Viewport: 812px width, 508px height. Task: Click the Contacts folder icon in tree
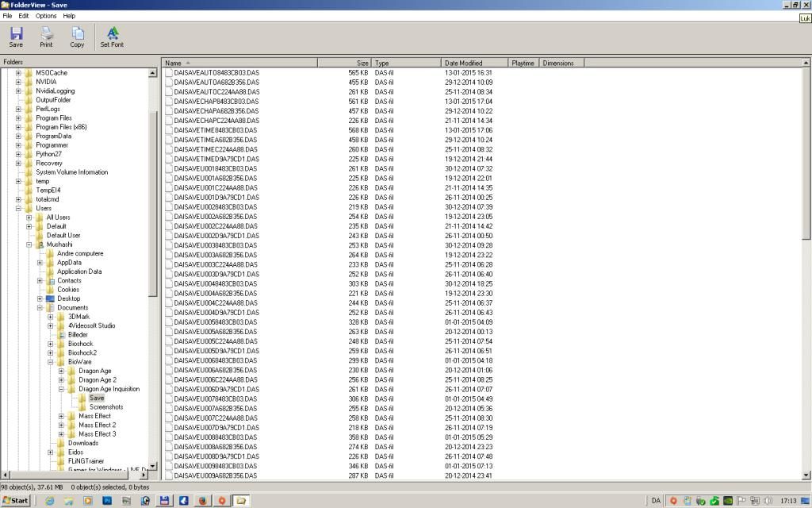point(50,280)
